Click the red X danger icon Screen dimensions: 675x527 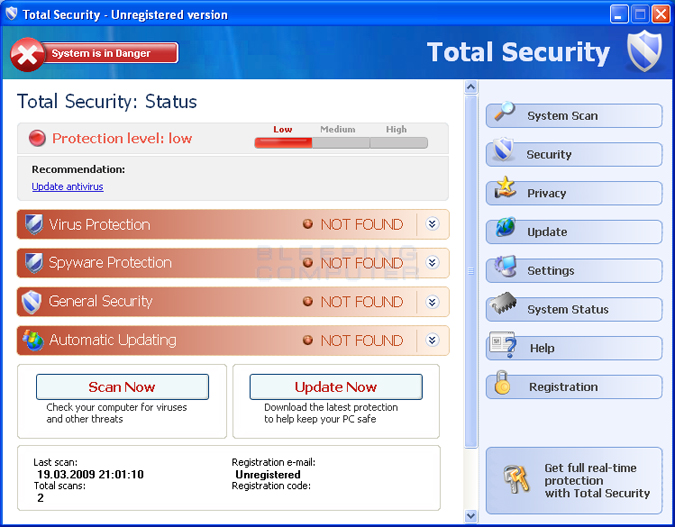point(27,54)
